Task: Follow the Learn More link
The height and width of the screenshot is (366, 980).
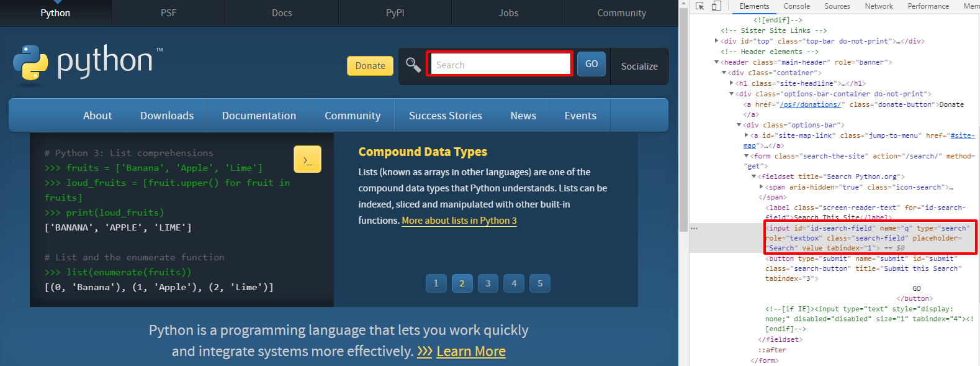Action: coord(471,352)
